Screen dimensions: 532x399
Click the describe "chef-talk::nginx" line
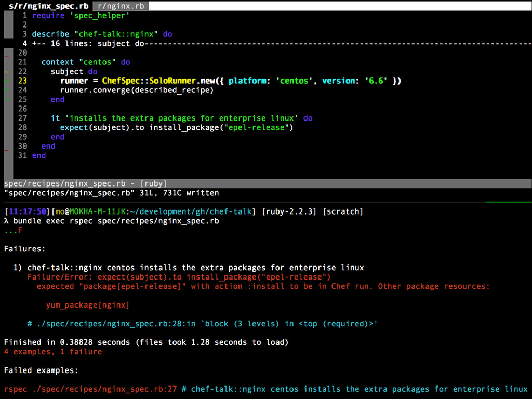pos(102,34)
